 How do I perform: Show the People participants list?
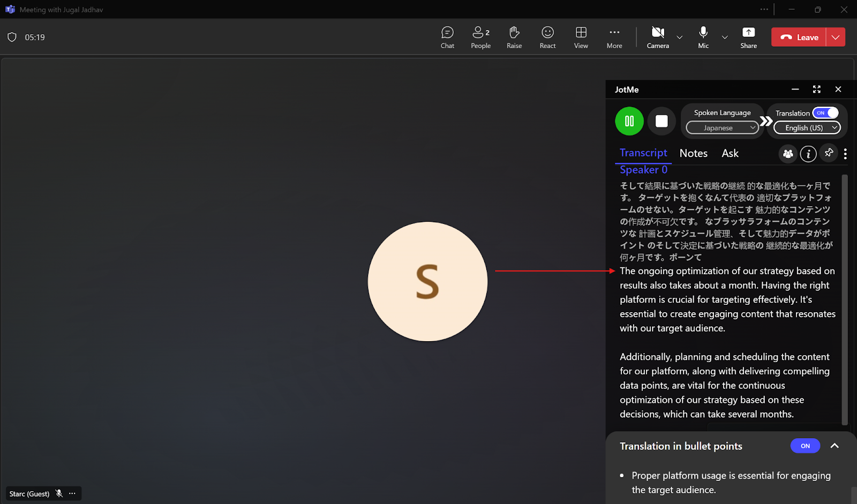480,37
